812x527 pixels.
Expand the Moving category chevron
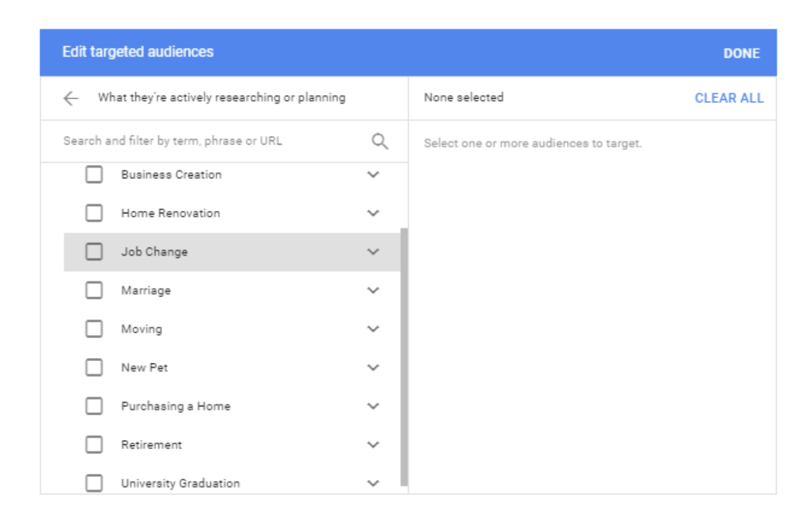pyautogui.click(x=373, y=328)
